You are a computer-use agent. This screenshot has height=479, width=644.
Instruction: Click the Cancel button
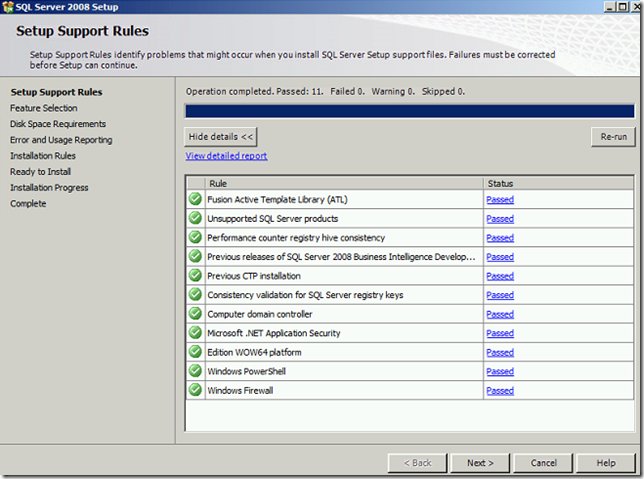[x=543, y=463]
